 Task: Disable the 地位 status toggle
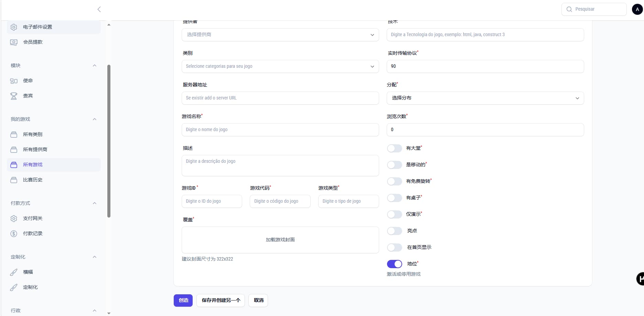click(x=394, y=264)
